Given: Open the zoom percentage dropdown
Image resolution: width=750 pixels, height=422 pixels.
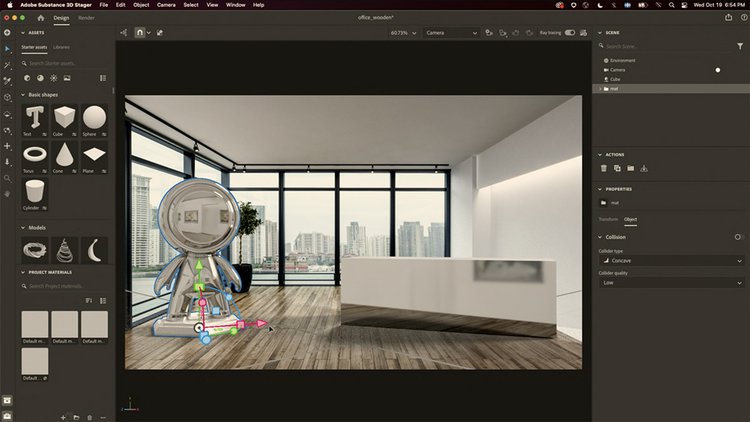Looking at the screenshot, I should 406,32.
